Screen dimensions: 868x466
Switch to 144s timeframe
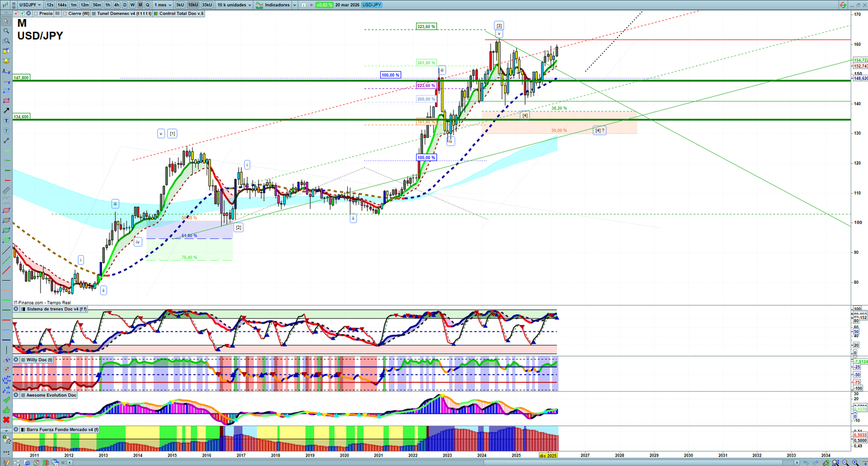pos(62,5)
